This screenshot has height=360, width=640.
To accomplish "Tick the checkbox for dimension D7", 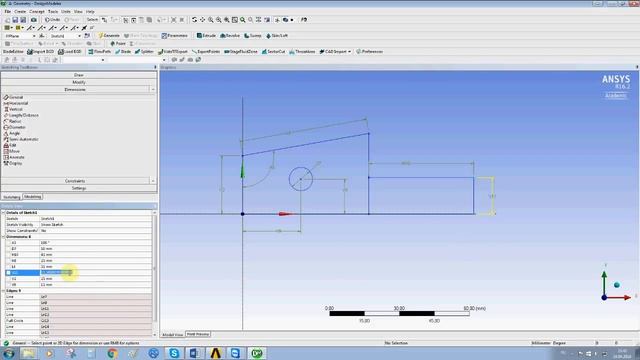I will (x=8, y=249).
